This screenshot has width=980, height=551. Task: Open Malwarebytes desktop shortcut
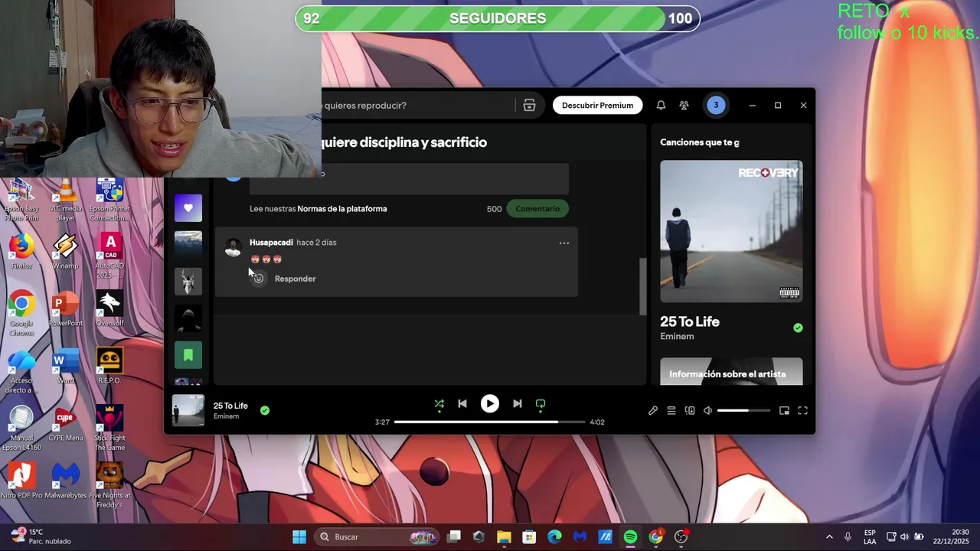[65, 482]
